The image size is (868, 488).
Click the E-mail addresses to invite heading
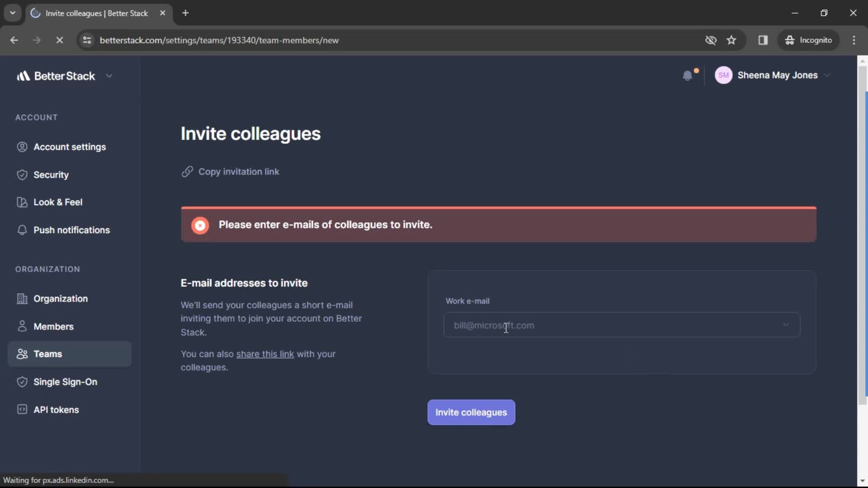point(244,283)
